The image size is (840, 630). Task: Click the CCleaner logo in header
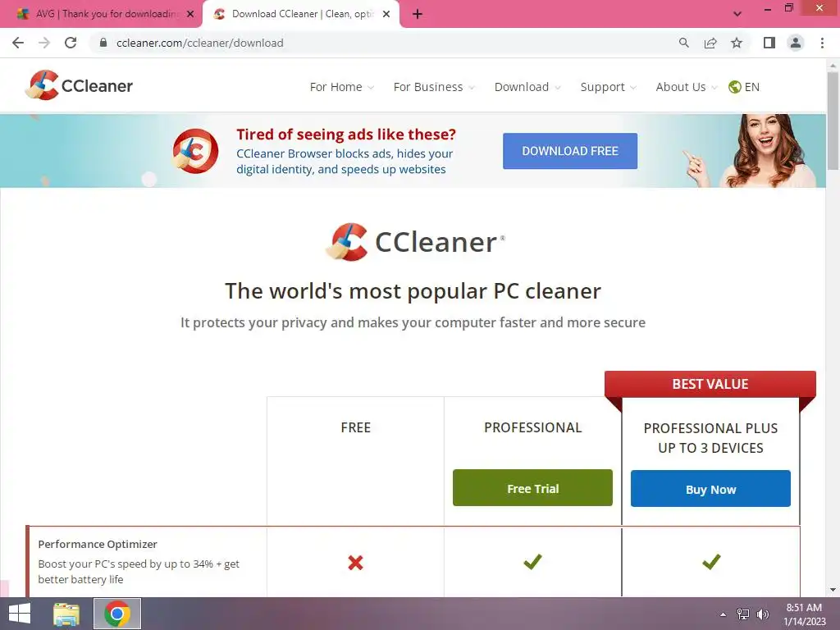click(x=79, y=85)
